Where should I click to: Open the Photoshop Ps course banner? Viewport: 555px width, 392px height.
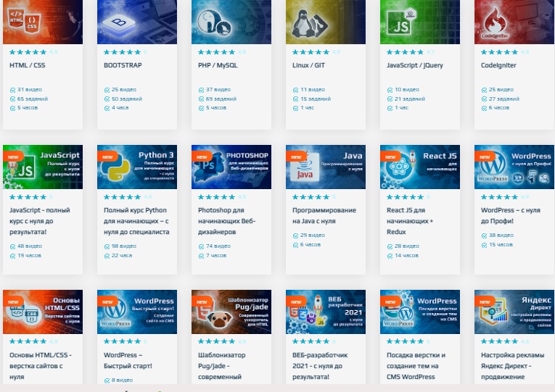(x=231, y=167)
